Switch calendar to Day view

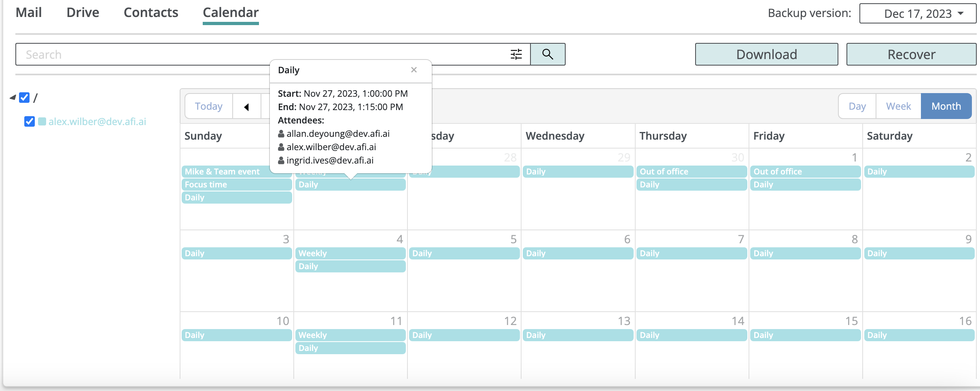[x=857, y=106]
